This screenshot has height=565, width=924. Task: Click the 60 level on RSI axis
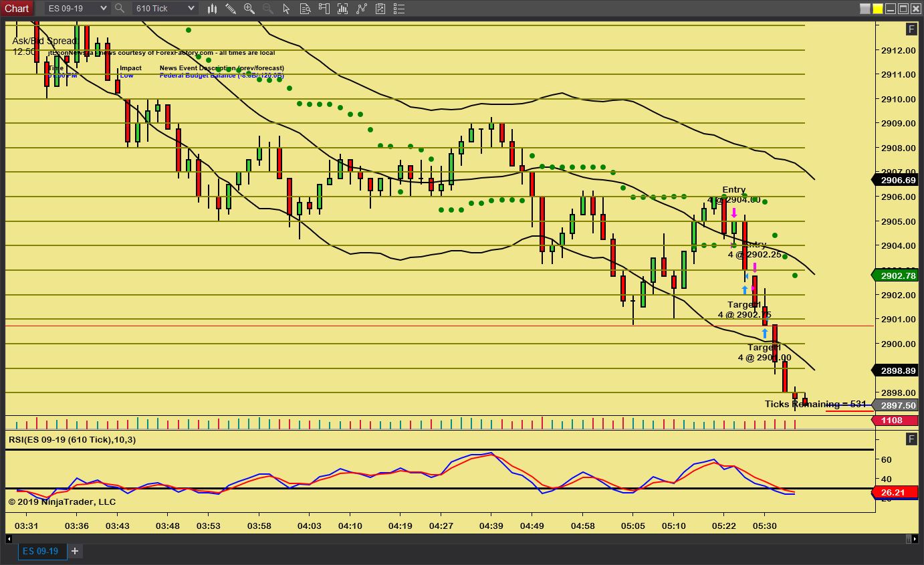887,459
